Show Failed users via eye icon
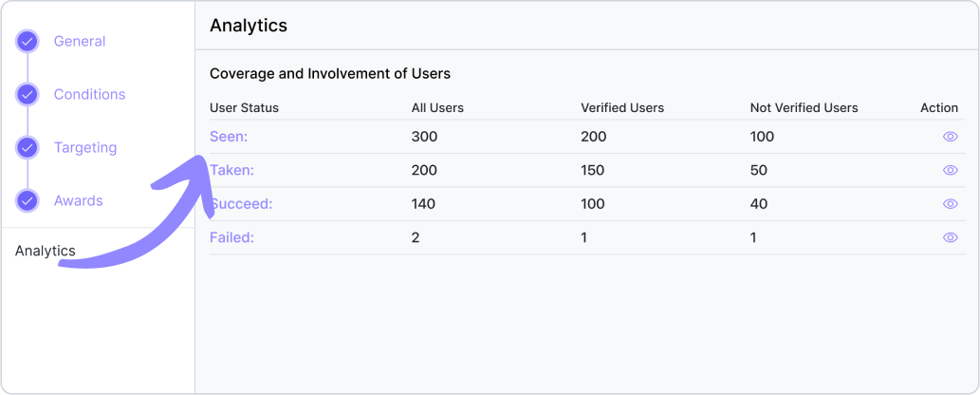The height and width of the screenshot is (395, 980). click(950, 237)
